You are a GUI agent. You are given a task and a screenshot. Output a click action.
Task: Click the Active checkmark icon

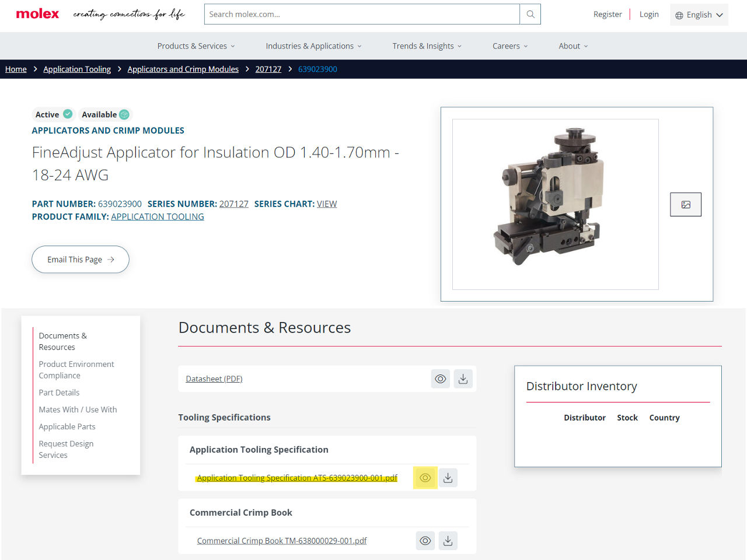point(68,114)
